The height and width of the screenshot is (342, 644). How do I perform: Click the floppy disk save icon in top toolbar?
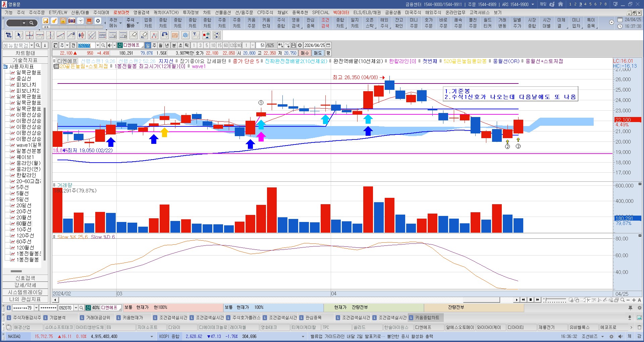46,21
